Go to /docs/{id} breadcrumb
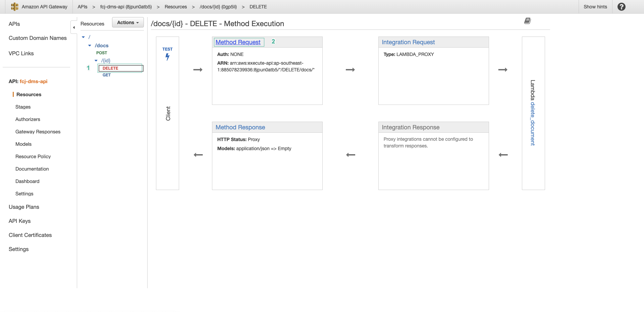The width and height of the screenshot is (644, 312). [x=218, y=7]
